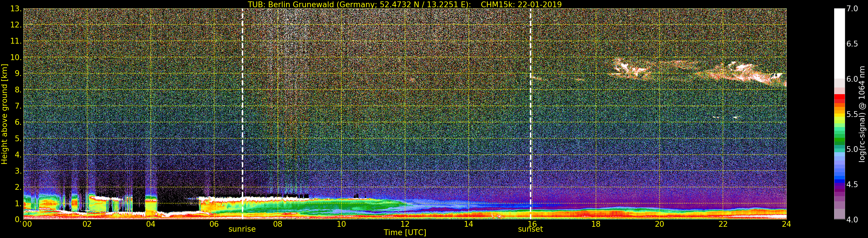Image resolution: width=868 pixels, height=238 pixels.
Task: Click the red band on the colorbar
Action: coord(839,98)
